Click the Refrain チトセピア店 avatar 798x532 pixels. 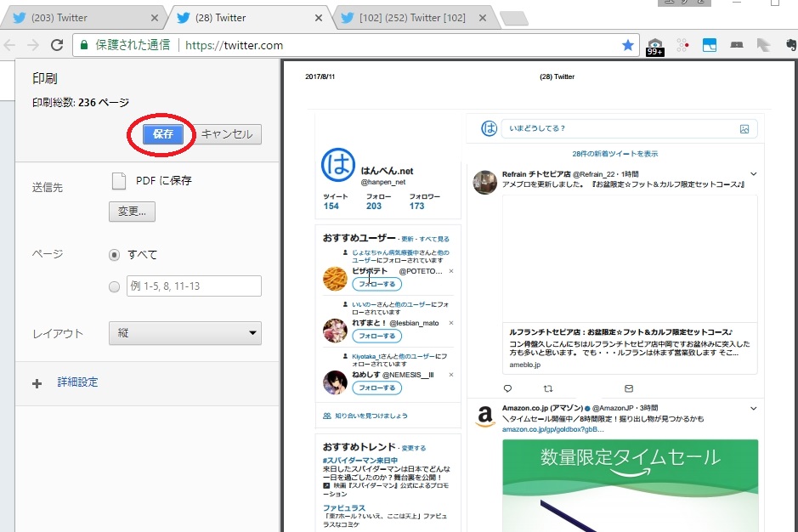coord(485,182)
